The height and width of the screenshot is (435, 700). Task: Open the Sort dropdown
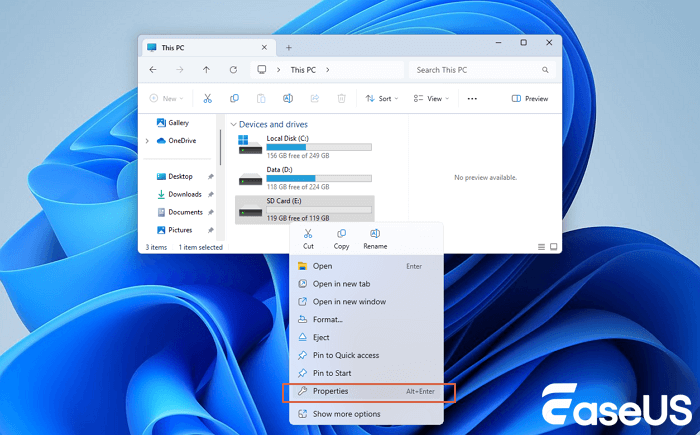pyautogui.click(x=382, y=99)
